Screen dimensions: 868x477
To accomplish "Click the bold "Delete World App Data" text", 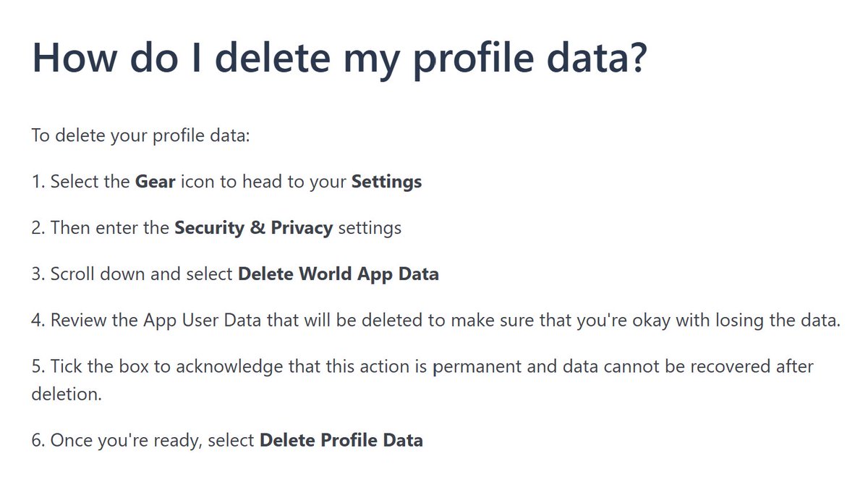I will 338,275.
